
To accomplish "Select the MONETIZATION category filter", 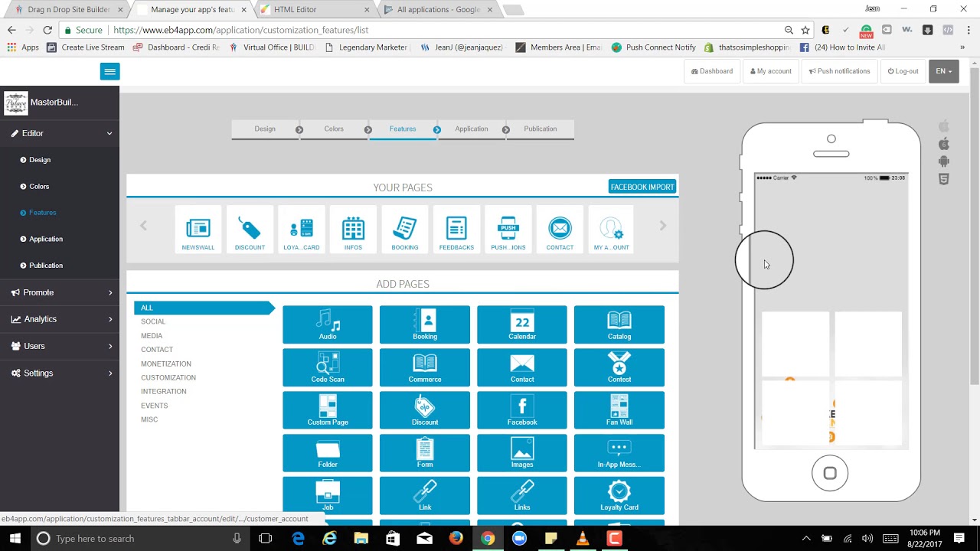I will coord(166,364).
